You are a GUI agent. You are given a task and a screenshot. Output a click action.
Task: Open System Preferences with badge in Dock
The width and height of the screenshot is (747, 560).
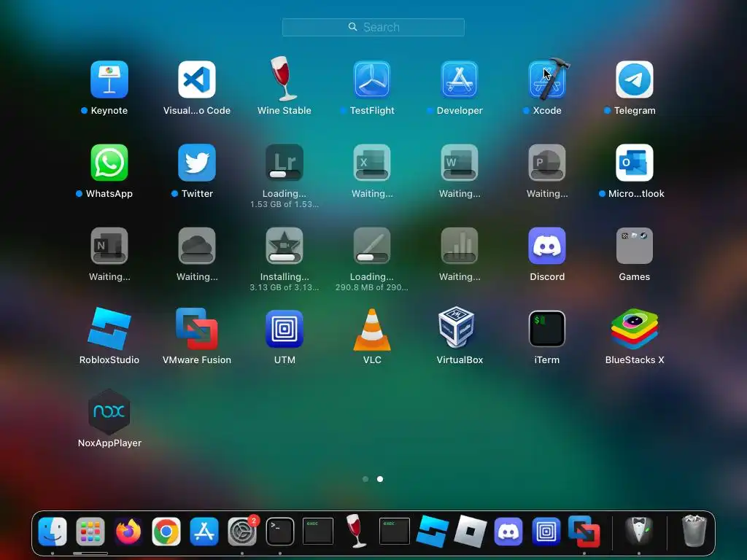tap(242, 531)
